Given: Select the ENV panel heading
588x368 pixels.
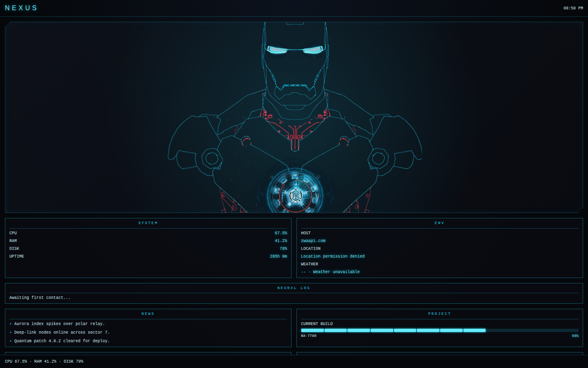Looking at the screenshot, I should click(439, 223).
